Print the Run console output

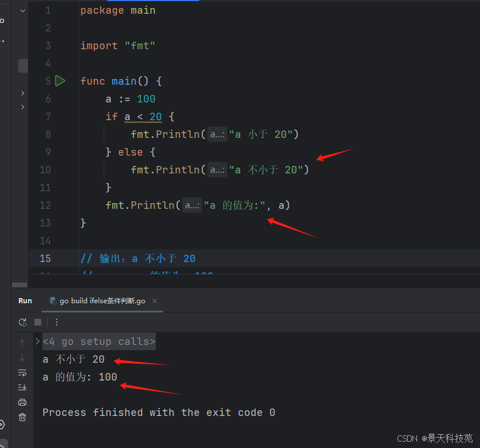pos(22,402)
